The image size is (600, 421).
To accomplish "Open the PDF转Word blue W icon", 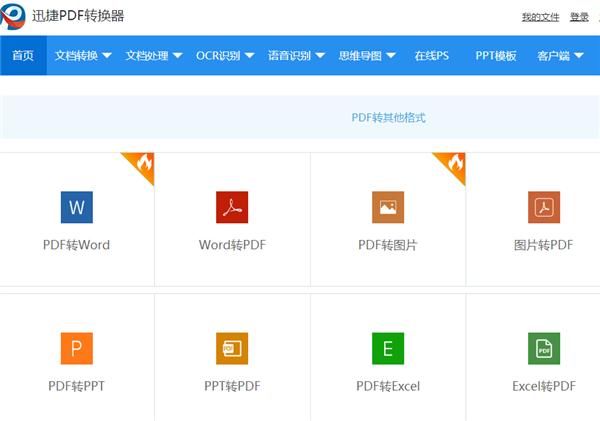I will tap(77, 207).
